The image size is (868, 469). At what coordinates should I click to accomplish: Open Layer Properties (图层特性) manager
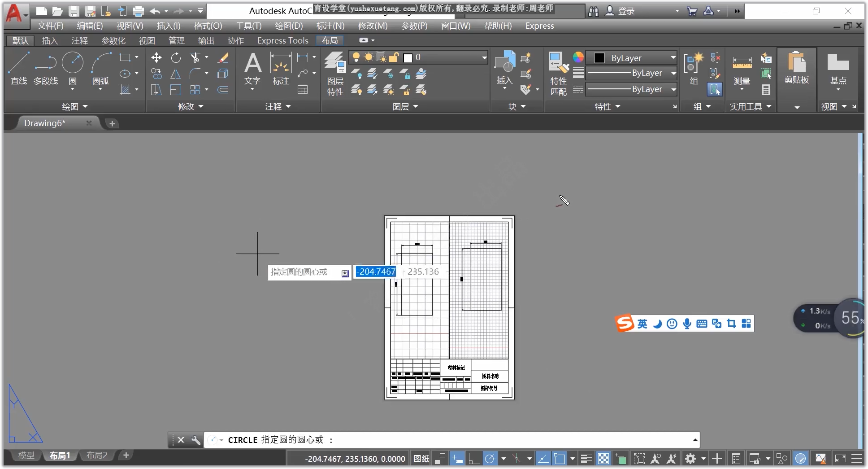(335, 73)
